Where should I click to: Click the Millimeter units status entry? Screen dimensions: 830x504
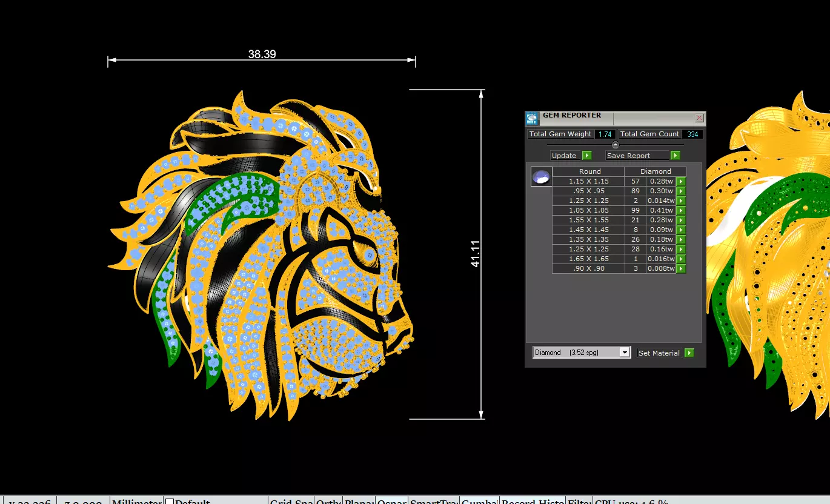(137, 501)
